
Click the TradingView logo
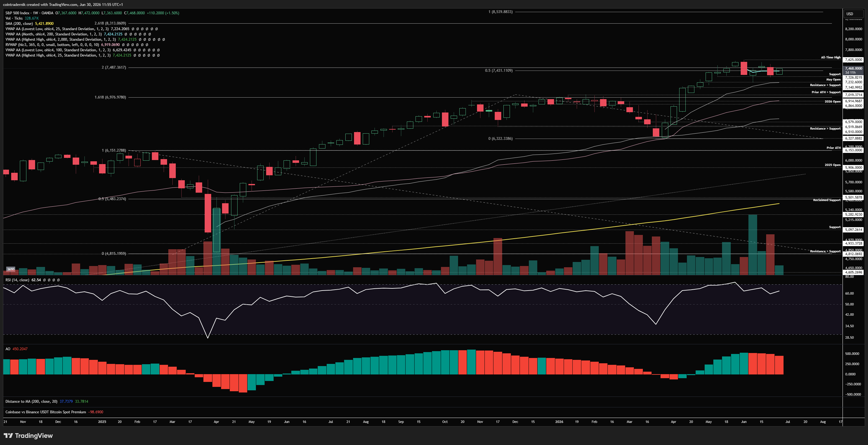(x=28, y=436)
